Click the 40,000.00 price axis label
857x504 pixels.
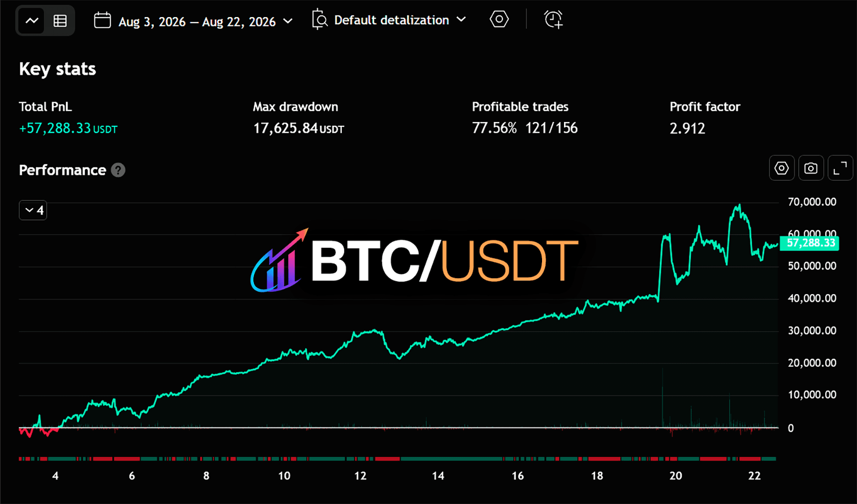[x=812, y=298]
